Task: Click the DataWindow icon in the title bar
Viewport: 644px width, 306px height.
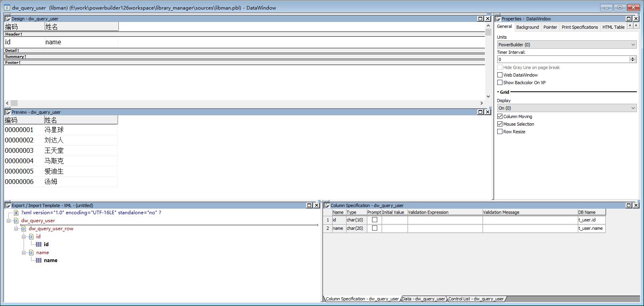Action: 7,8
